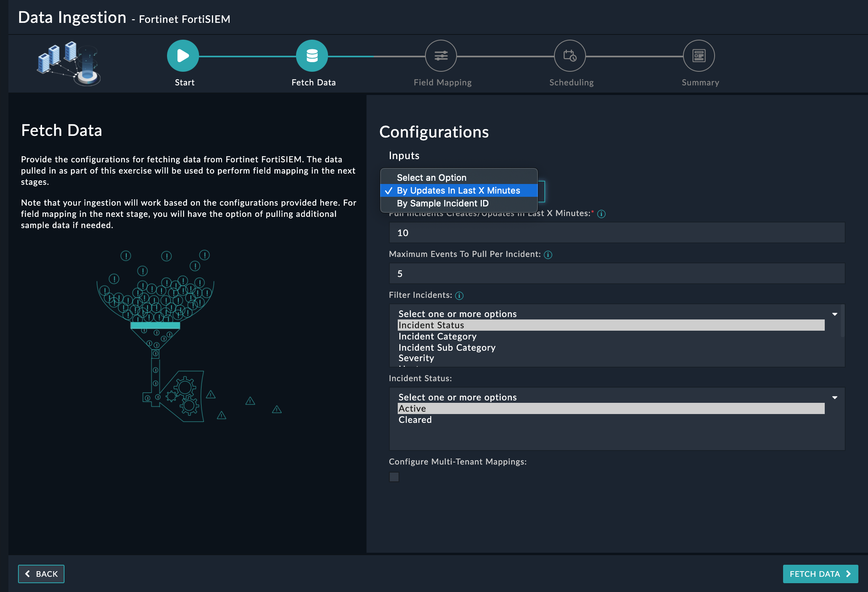The height and width of the screenshot is (592, 868).
Task: Select Active under Incident Status
Action: tap(412, 408)
